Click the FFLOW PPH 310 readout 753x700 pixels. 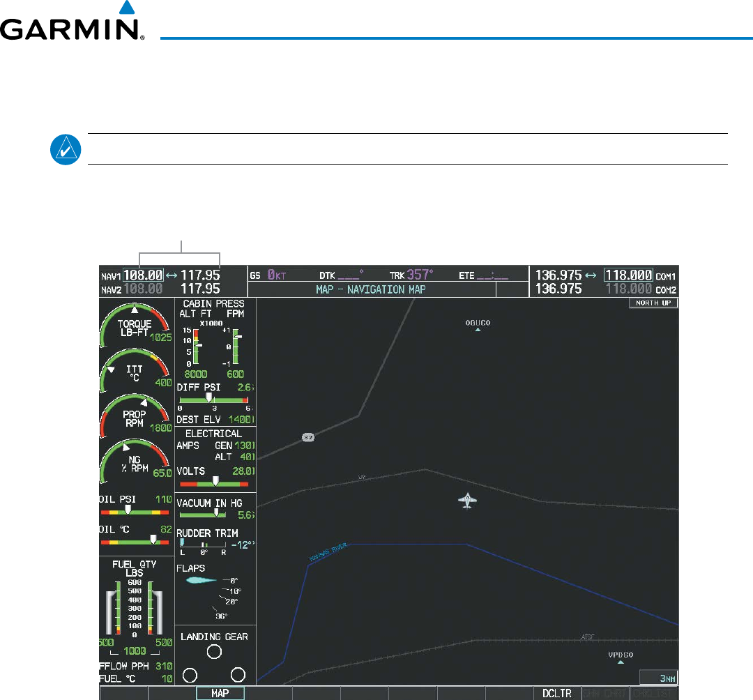coord(135,666)
